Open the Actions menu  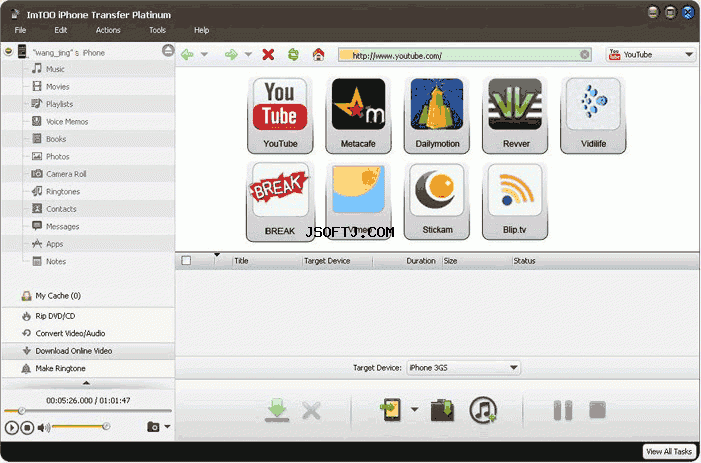[108, 30]
